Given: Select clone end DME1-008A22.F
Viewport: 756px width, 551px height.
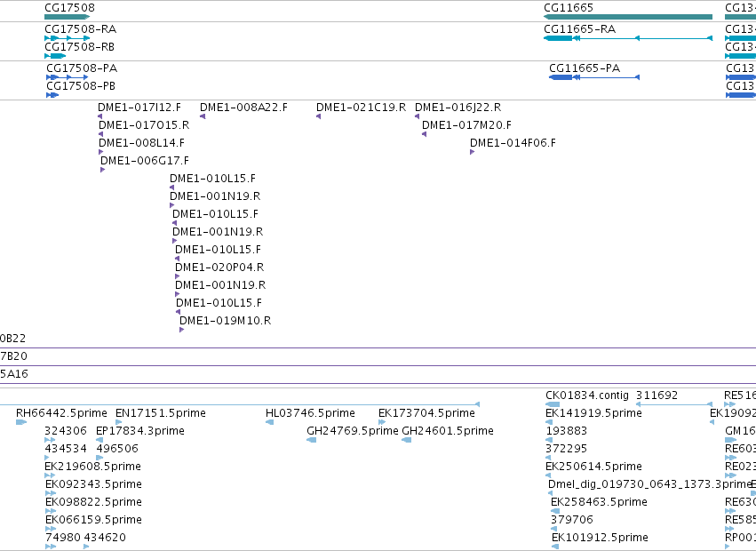Looking at the screenshot, I should tap(243, 108).
